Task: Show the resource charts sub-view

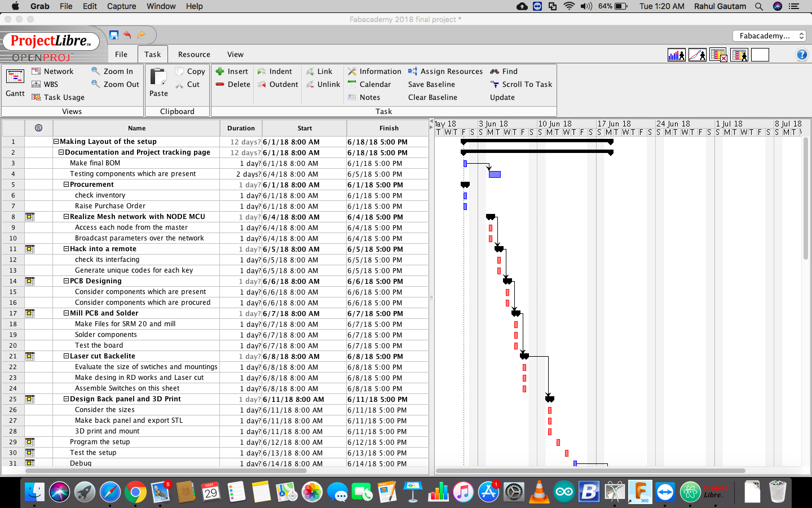Action: [698, 55]
